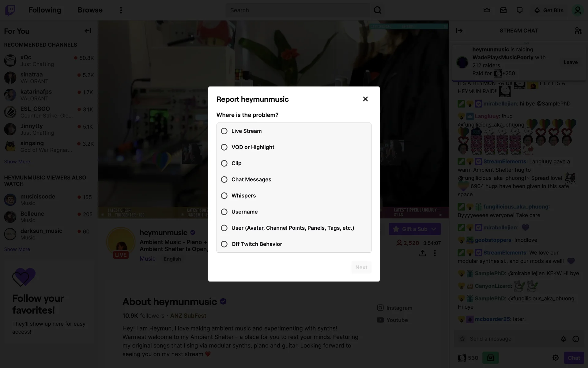This screenshot has width=588, height=368.
Task: Collapse the Stream Chat panel
Action: tap(459, 31)
